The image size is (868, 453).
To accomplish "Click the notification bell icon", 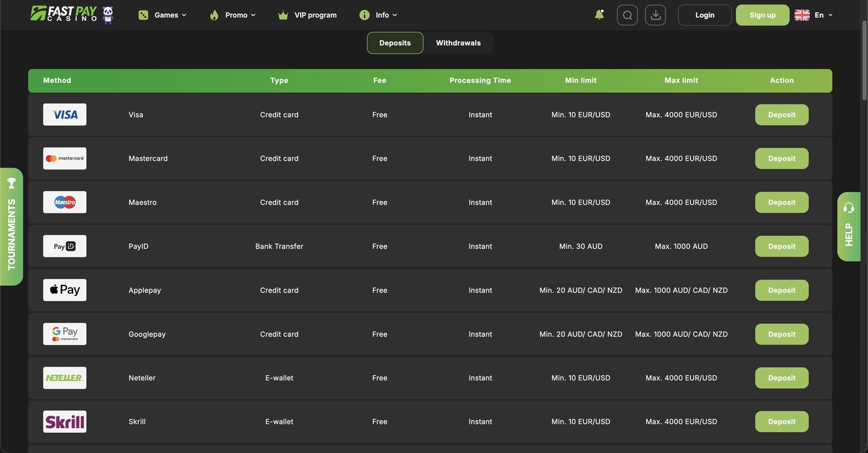I will 599,14.
